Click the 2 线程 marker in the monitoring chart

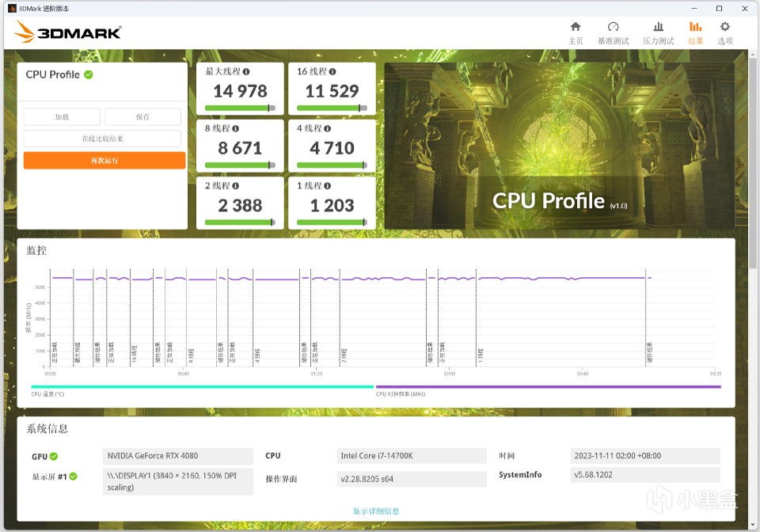344,355
